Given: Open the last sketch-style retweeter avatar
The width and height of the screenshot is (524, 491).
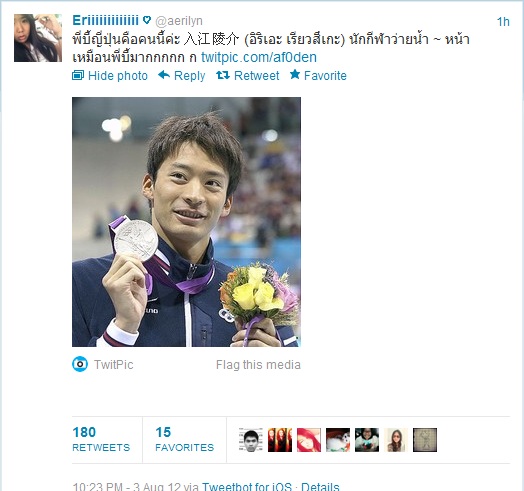Looking at the screenshot, I should pos(425,440).
